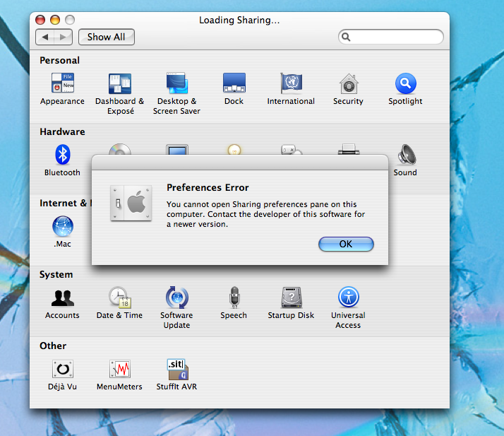
Task: Click the Show All button
Action: [107, 37]
